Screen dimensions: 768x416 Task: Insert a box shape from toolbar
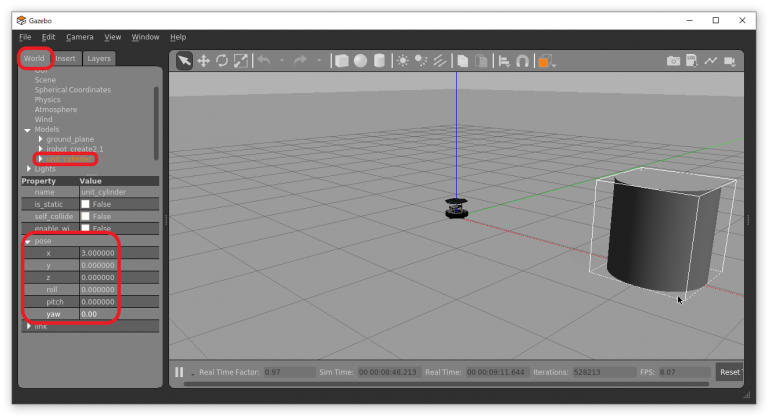coord(342,61)
